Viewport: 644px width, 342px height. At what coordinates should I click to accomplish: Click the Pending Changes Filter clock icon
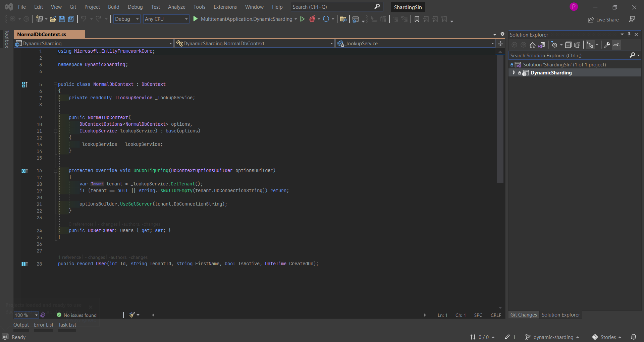point(554,45)
